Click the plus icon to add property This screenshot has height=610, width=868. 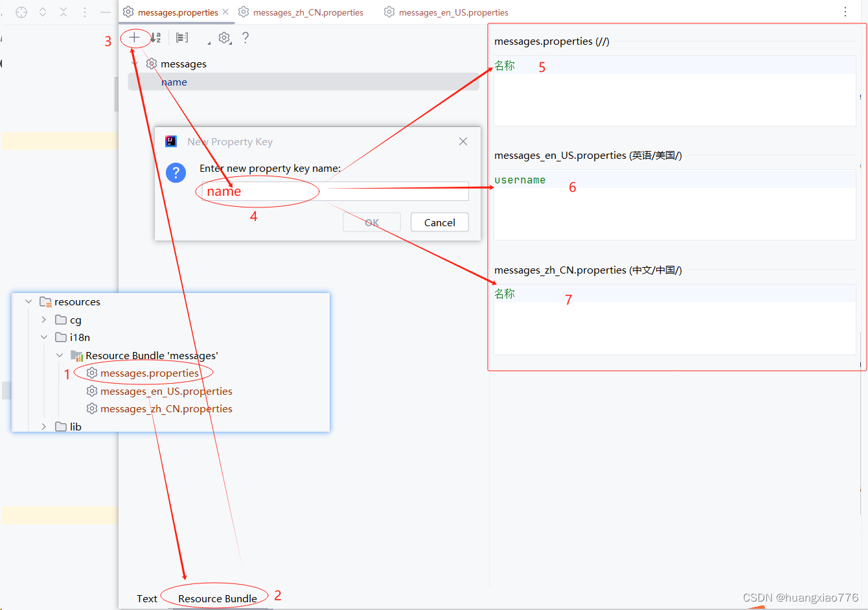134,38
